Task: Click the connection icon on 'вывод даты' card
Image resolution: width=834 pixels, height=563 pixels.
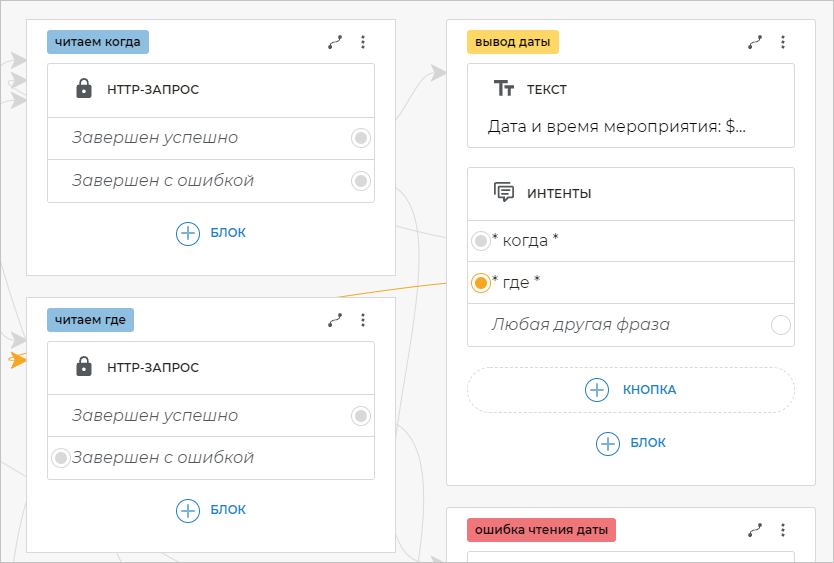Action: (x=755, y=42)
